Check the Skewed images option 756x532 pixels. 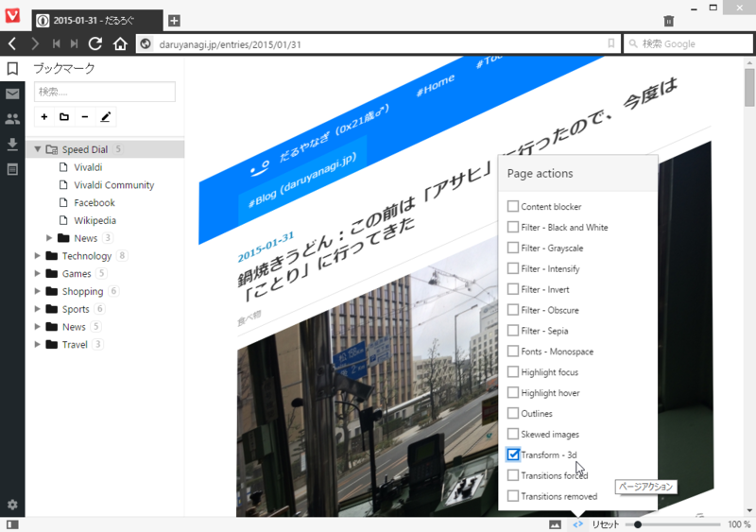click(513, 434)
